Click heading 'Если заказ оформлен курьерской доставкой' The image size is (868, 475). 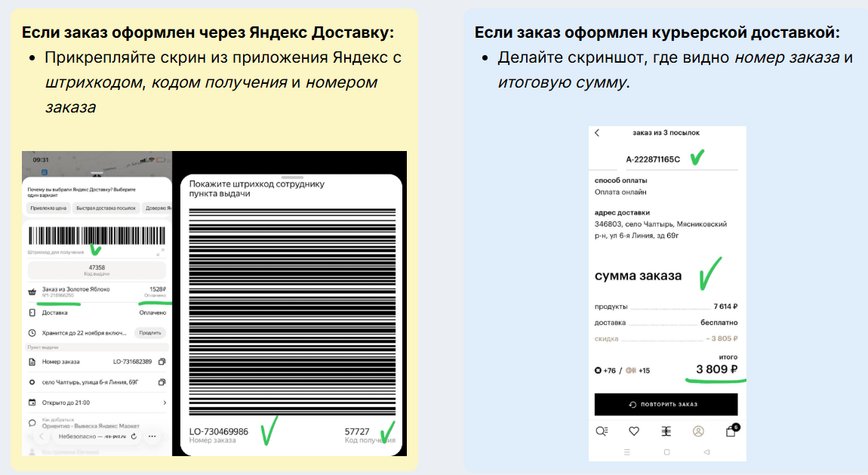point(657,32)
